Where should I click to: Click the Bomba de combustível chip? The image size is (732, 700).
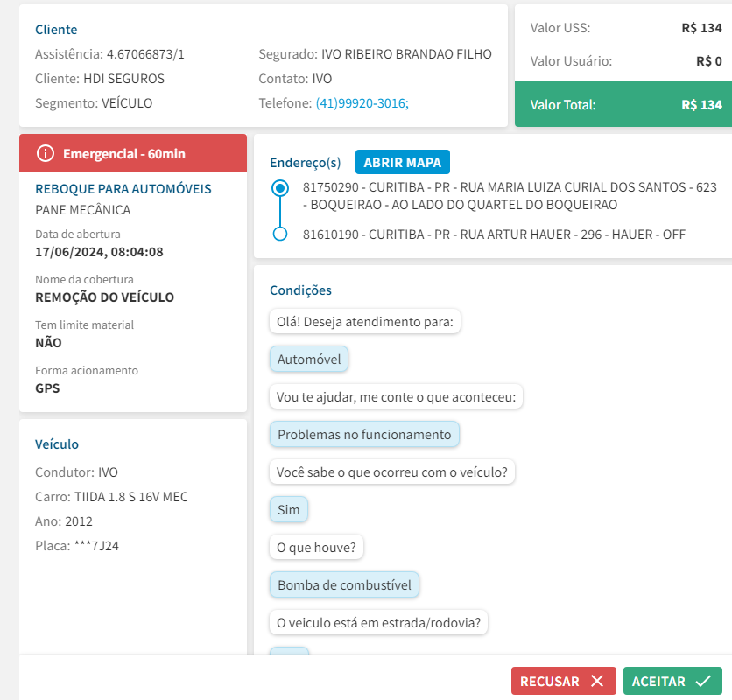pos(344,584)
